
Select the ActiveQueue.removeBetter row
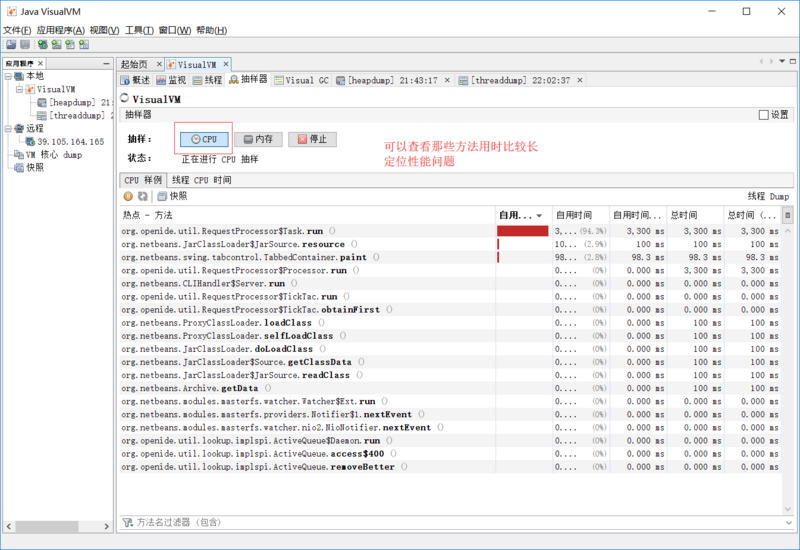click(450, 467)
